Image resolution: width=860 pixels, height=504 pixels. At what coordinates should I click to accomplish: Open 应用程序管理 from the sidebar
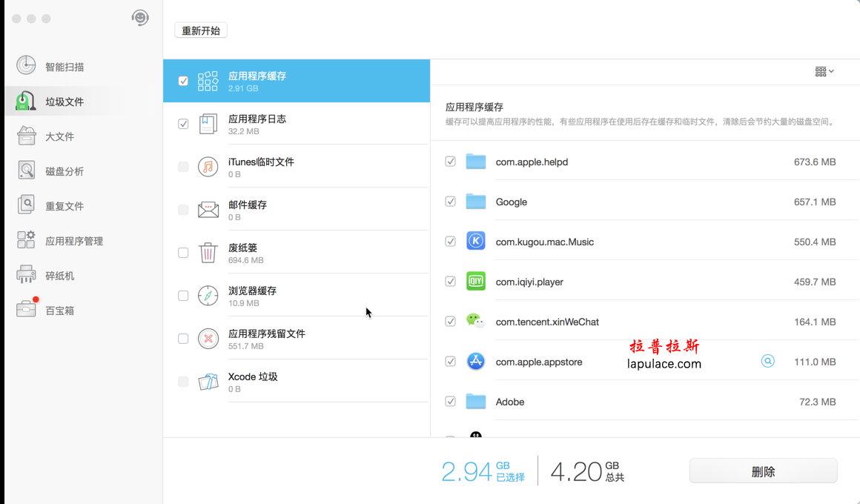(x=52, y=239)
